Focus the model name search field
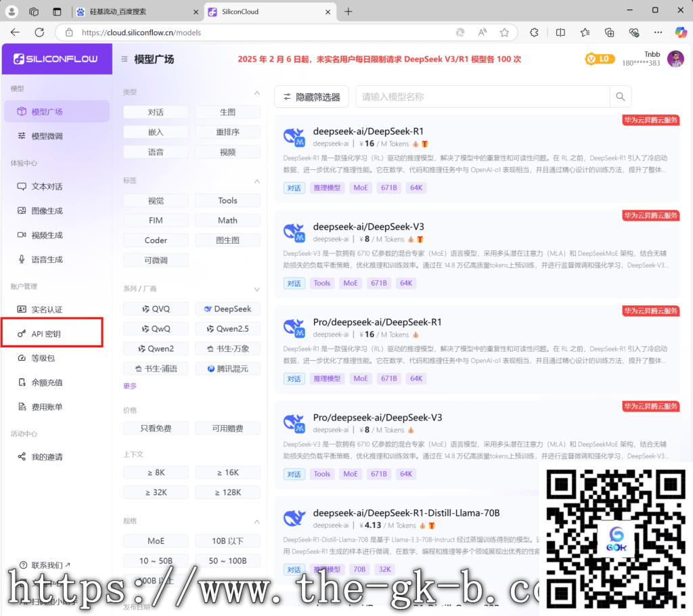Viewport: 693px width, 616px height. coord(483,96)
